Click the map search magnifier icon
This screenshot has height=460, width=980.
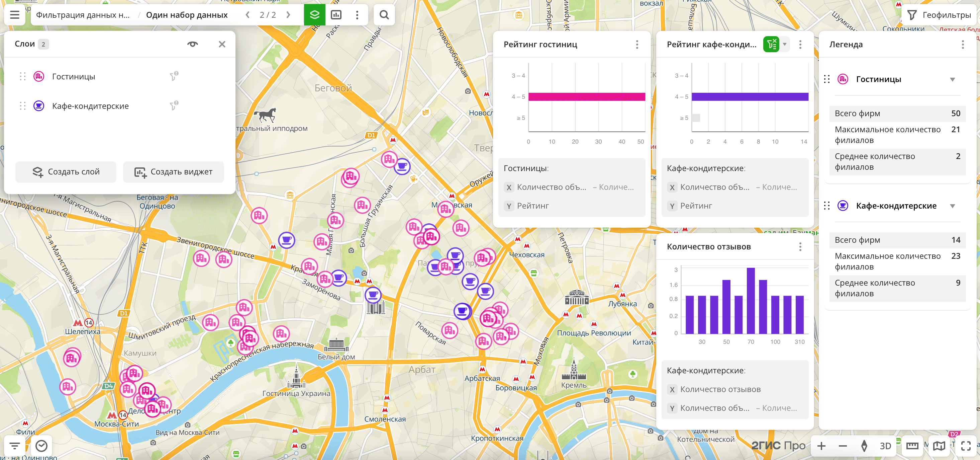click(384, 15)
